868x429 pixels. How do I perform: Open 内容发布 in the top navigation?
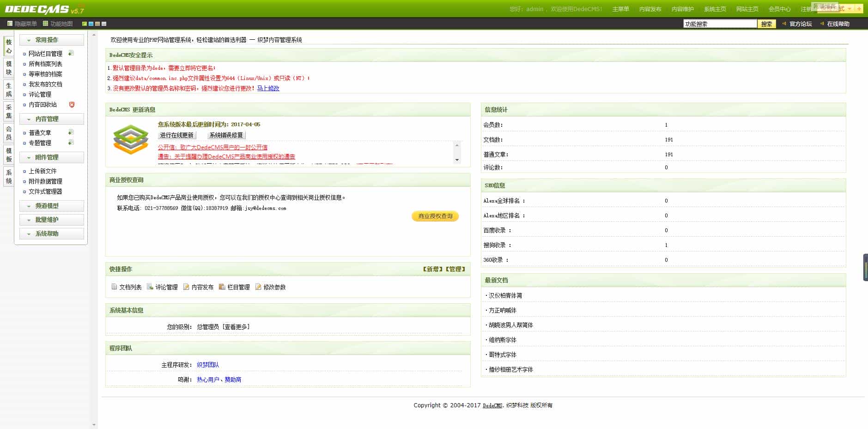click(650, 9)
